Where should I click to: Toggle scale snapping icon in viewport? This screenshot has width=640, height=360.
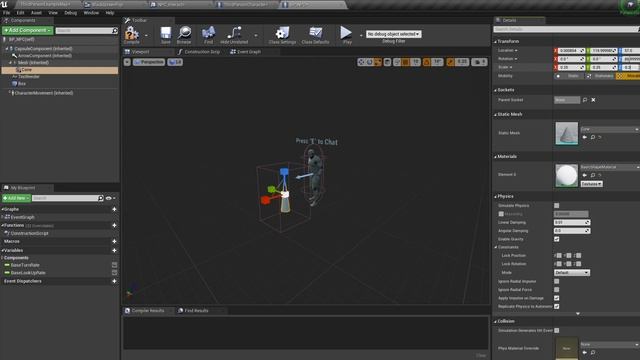(451, 62)
